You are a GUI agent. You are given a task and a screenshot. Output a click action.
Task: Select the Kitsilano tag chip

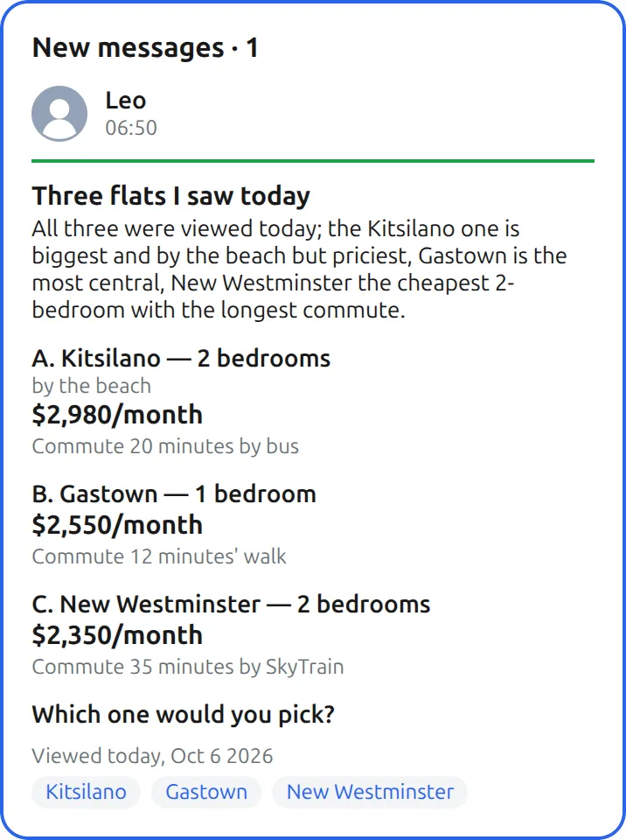tap(87, 792)
